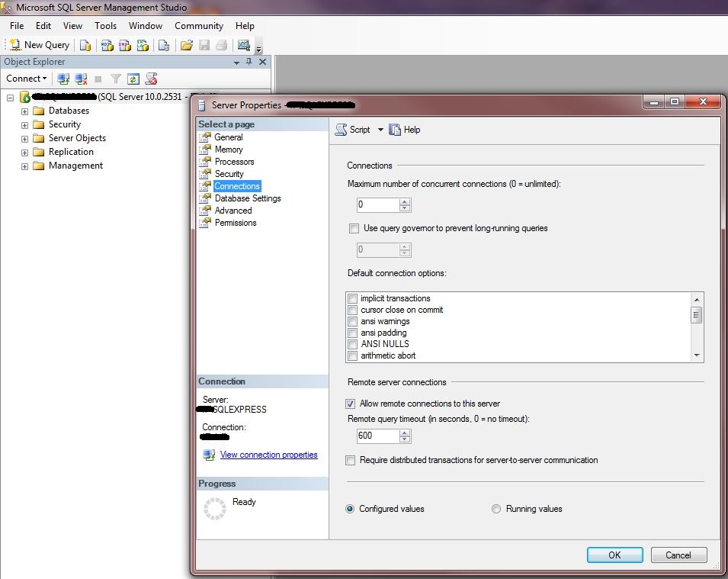The width and height of the screenshot is (728, 579).
Task: Select the Running values radio button
Action: point(496,509)
